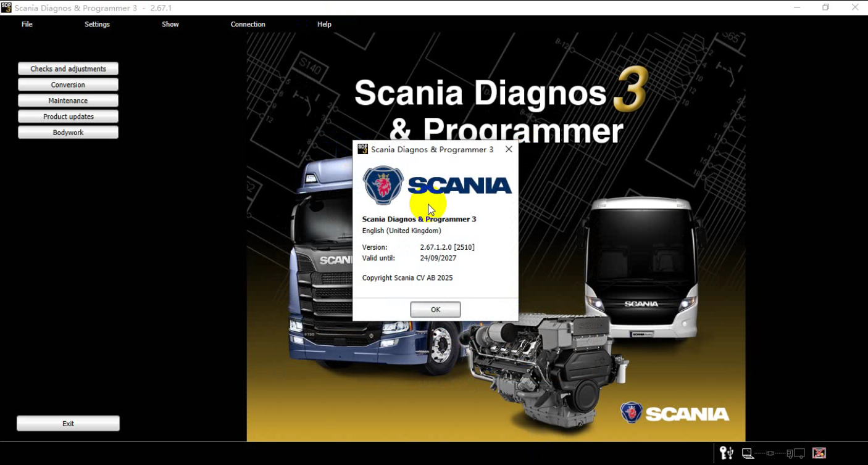868x465 pixels.
Task: Open the Show menu
Action: pos(170,24)
